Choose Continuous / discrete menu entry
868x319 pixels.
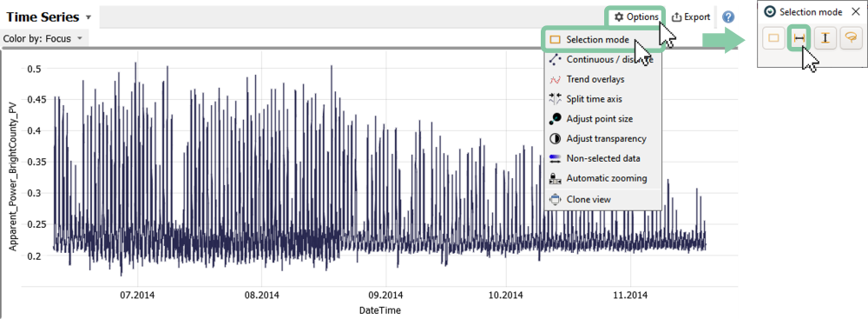pyautogui.click(x=603, y=59)
